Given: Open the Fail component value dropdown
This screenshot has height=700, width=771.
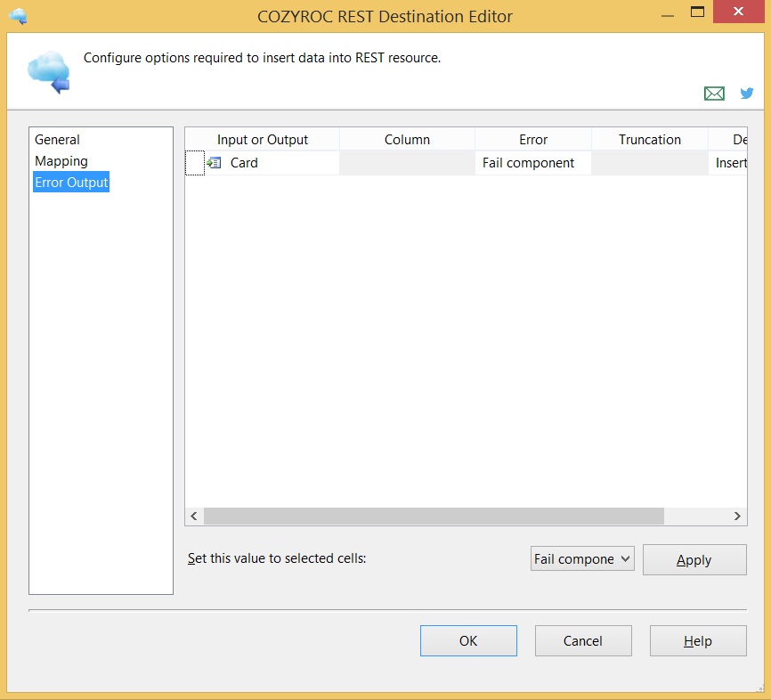Looking at the screenshot, I should click(582, 558).
